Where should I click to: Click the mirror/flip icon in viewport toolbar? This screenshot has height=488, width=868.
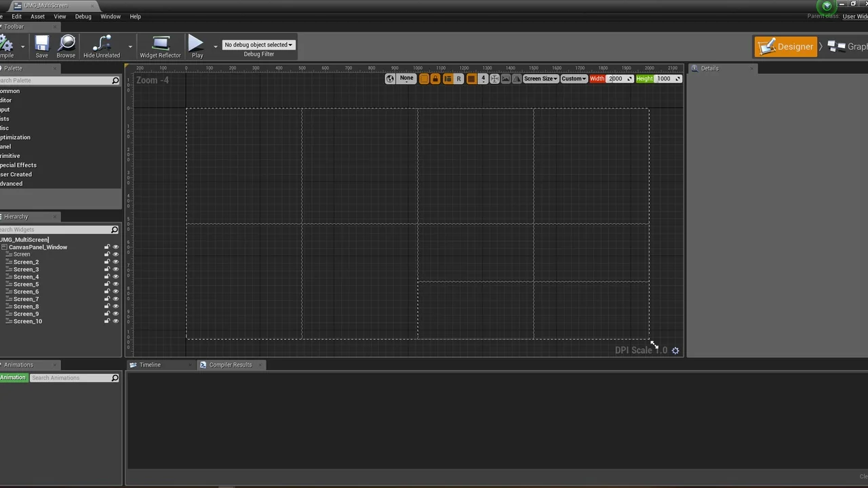517,78
